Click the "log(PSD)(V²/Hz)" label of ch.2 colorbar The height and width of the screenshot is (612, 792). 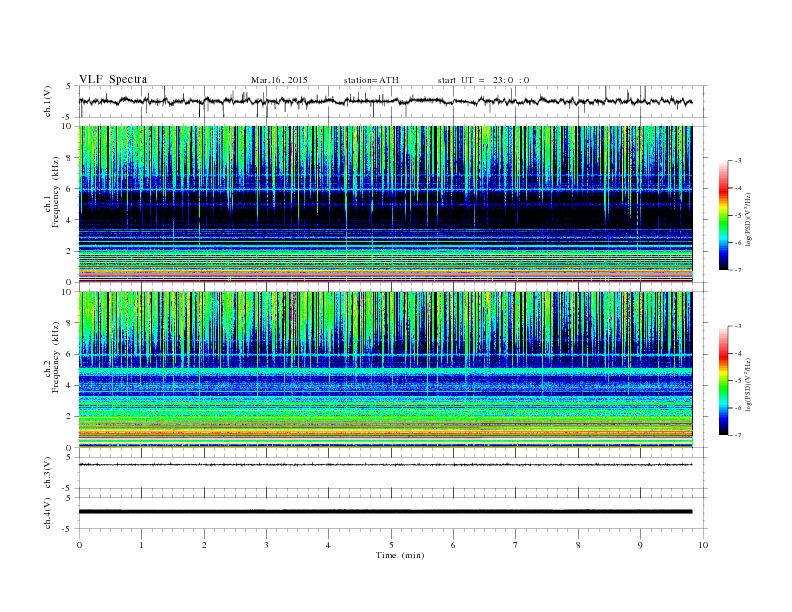tap(748, 384)
